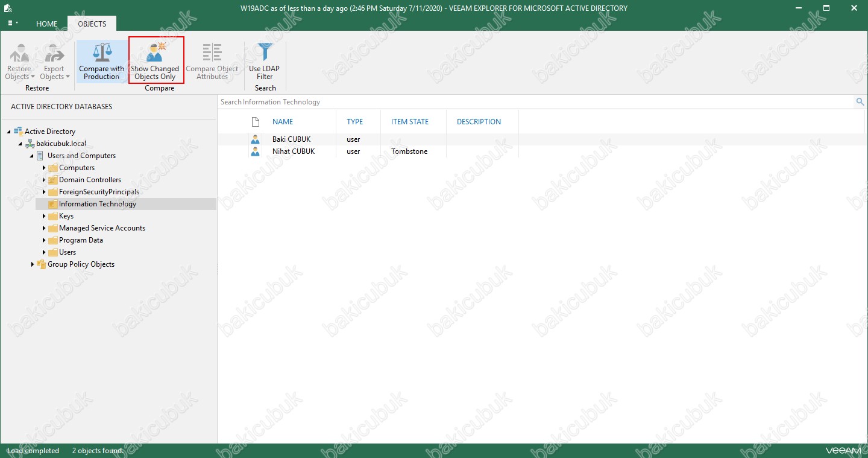Select the Information Technology folder

(98, 204)
